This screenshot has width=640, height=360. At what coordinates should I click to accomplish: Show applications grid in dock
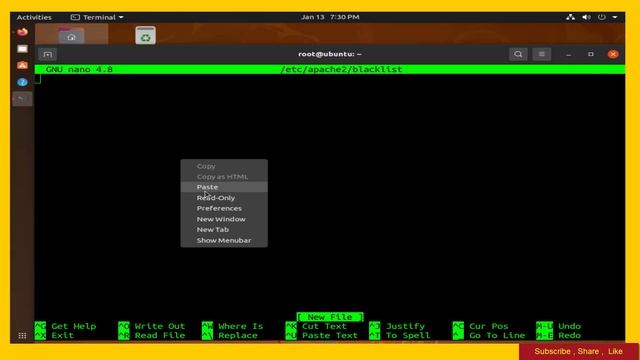pos(22,336)
